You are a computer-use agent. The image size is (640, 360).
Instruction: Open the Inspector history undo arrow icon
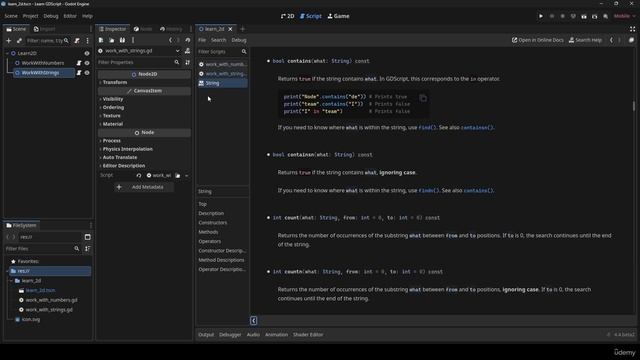(x=188, y=40)
